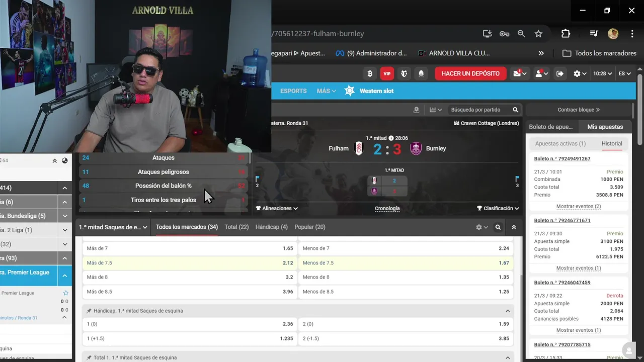644x362 pixels.
Task: Click the stream location pin icon above scoreboard
Action: (x=416, y=110)
